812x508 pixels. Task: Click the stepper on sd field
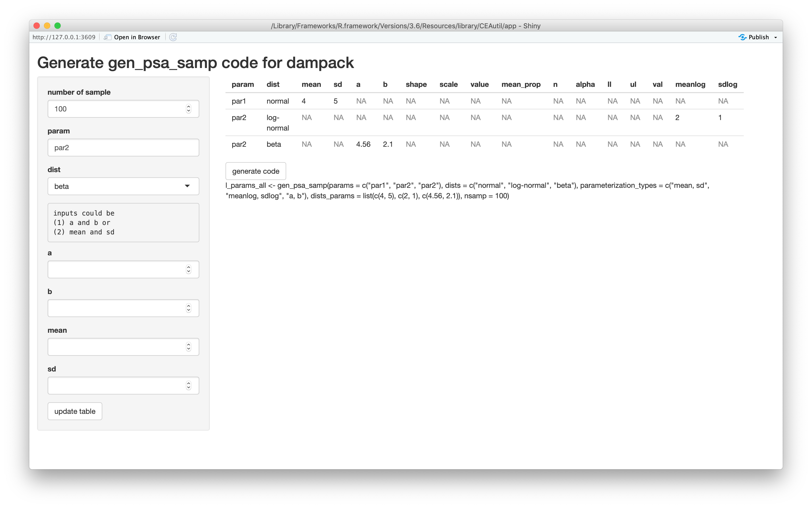(188, 385)
